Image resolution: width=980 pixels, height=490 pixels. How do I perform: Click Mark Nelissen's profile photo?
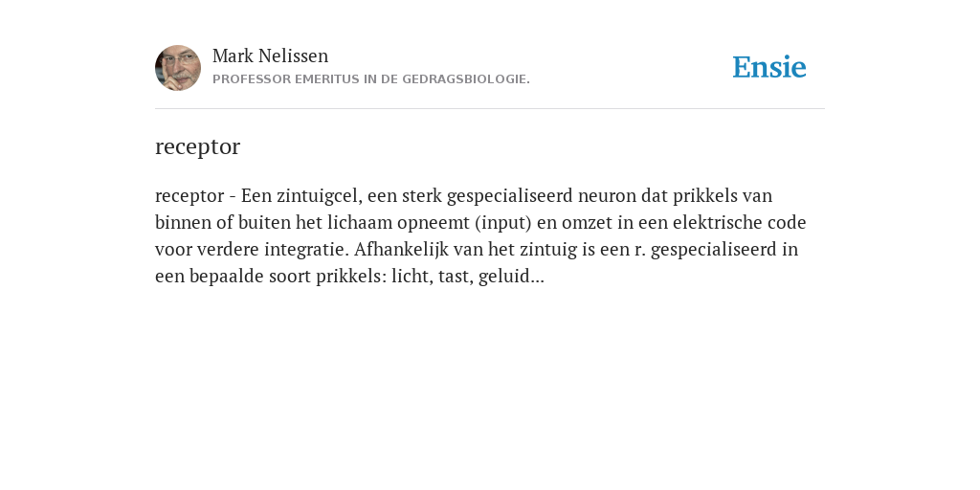point(178,68)
